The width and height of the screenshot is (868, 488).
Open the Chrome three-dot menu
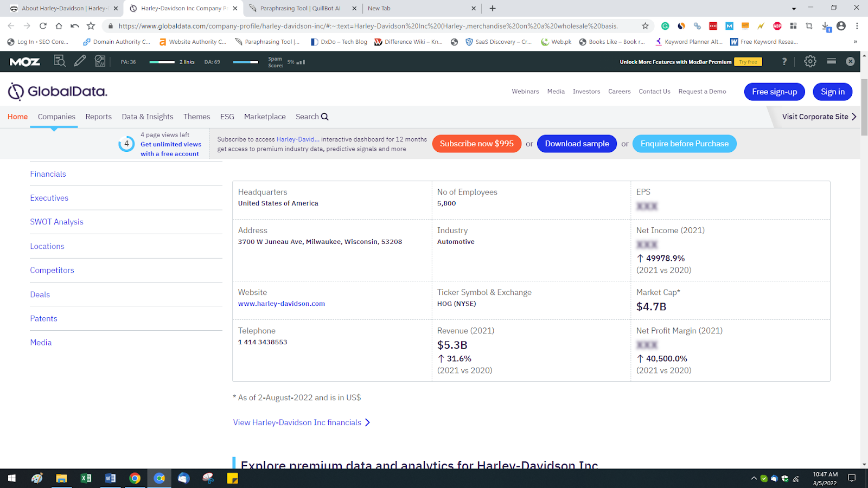857,25
